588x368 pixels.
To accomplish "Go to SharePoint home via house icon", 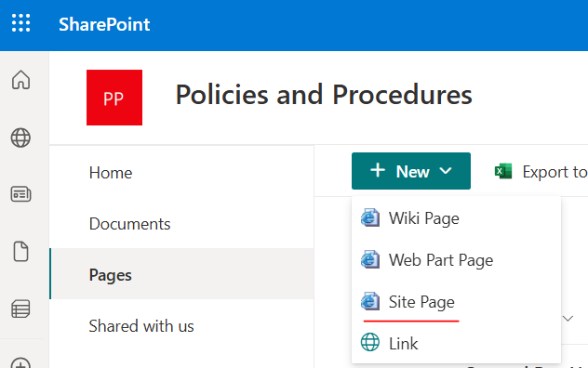I will (21, 79).
